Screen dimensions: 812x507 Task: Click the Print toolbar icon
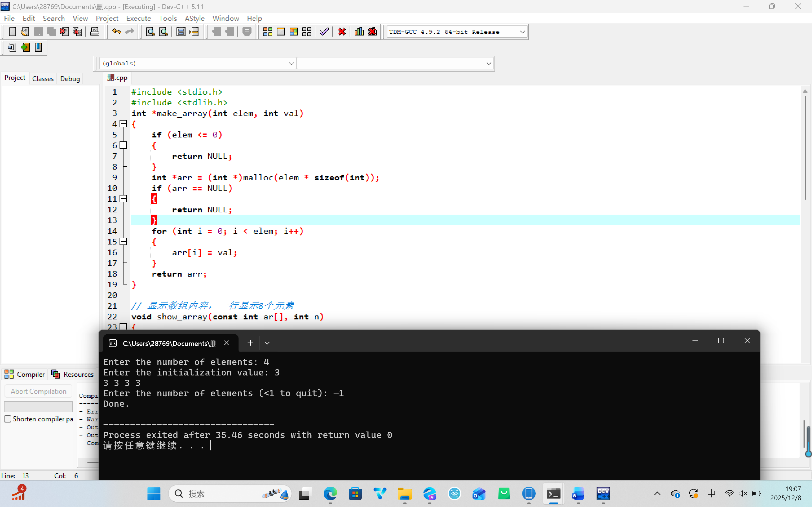(95, 32)
